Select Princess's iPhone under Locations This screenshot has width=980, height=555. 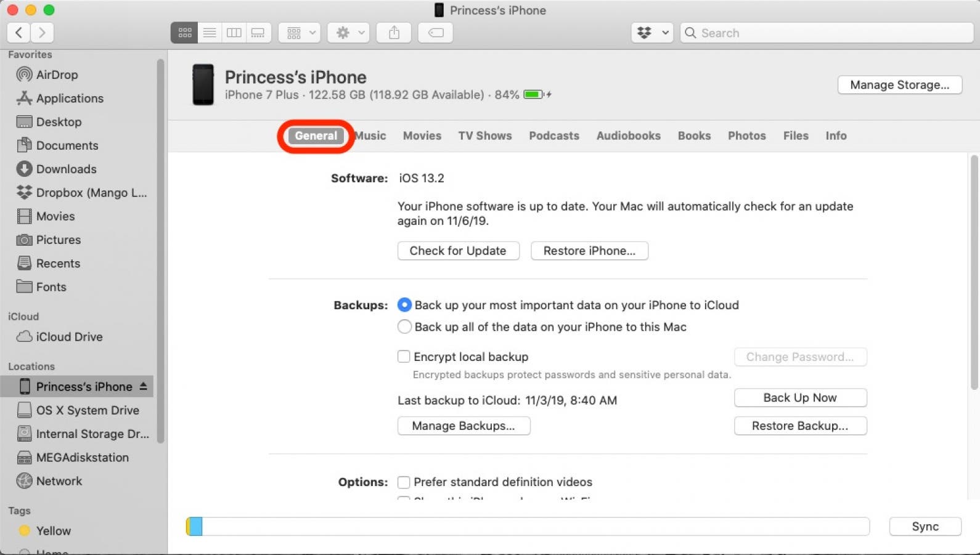[x=77, y=387]
